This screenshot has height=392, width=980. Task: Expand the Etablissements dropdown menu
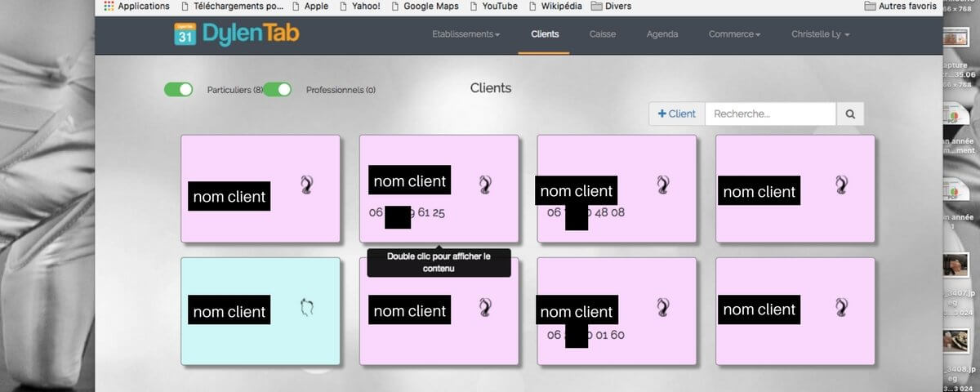point(465,34)
